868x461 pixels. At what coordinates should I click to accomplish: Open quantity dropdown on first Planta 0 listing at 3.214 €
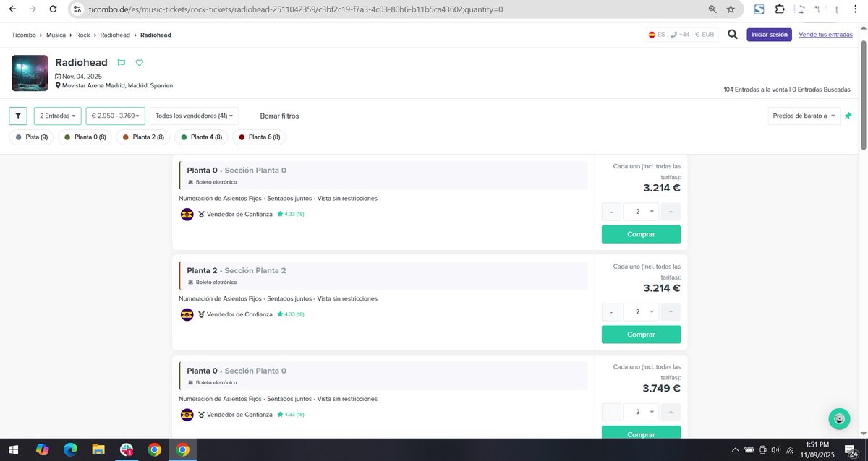(x=641, y=212)
